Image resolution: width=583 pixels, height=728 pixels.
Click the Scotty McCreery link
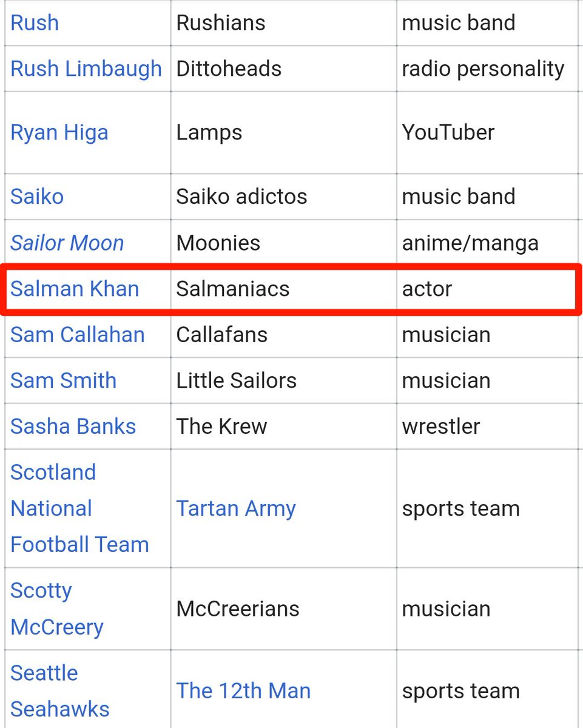(x=57, y=608)
